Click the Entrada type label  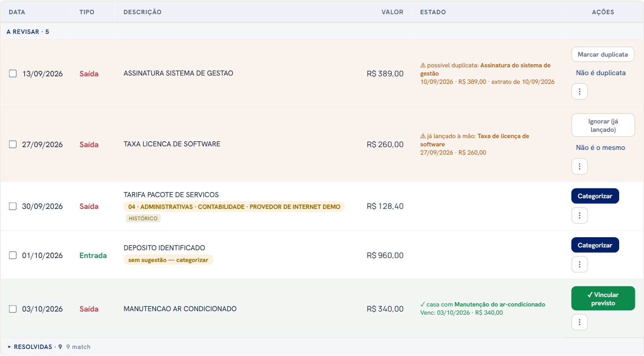pos(93,255)
